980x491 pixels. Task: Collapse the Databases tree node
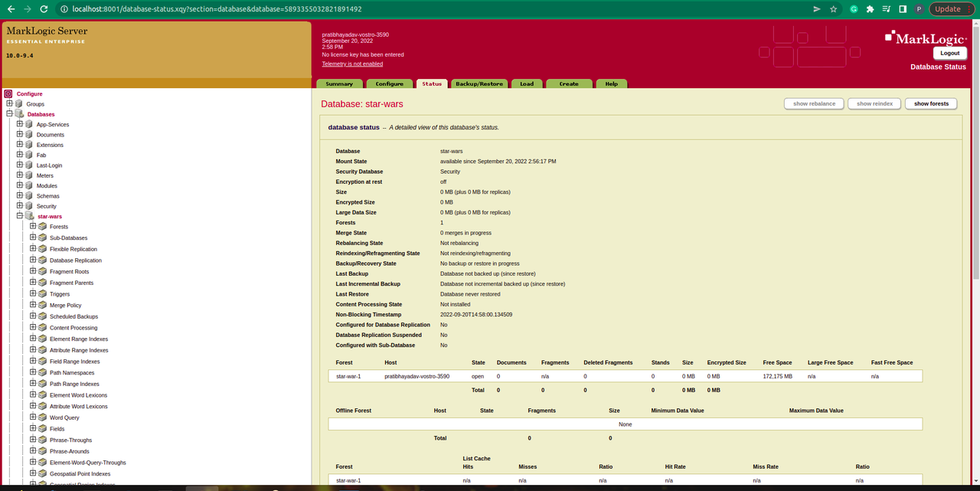click(9, 113)
